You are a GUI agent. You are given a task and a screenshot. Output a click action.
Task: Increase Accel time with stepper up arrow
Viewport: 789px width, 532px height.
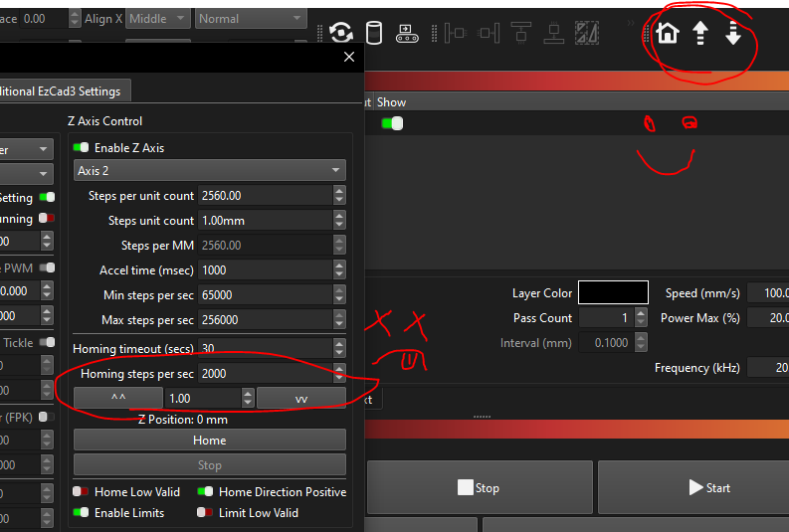[x=339, y=265]
